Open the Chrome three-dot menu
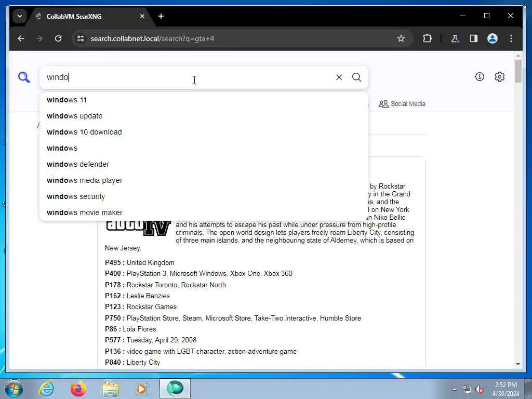The width and height of the screenshot is (532, 399). pyautogui.click(x=511, y=38)
